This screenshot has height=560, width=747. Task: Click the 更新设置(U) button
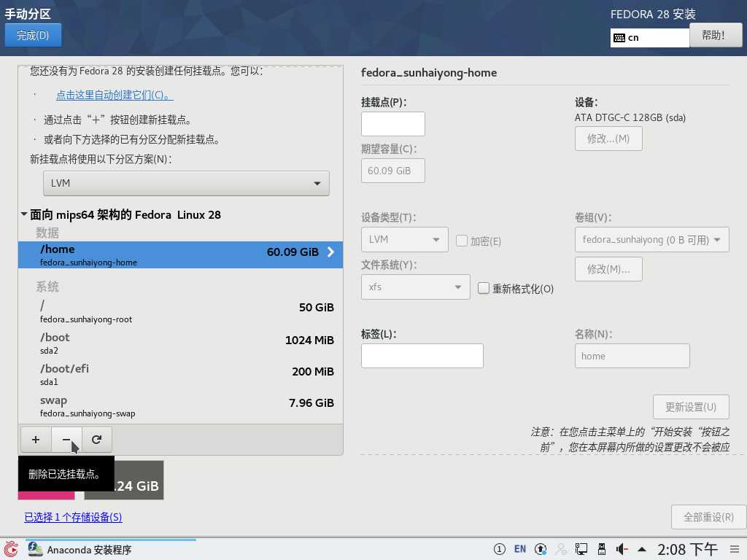pyautogui.click(x=691, y=407)
